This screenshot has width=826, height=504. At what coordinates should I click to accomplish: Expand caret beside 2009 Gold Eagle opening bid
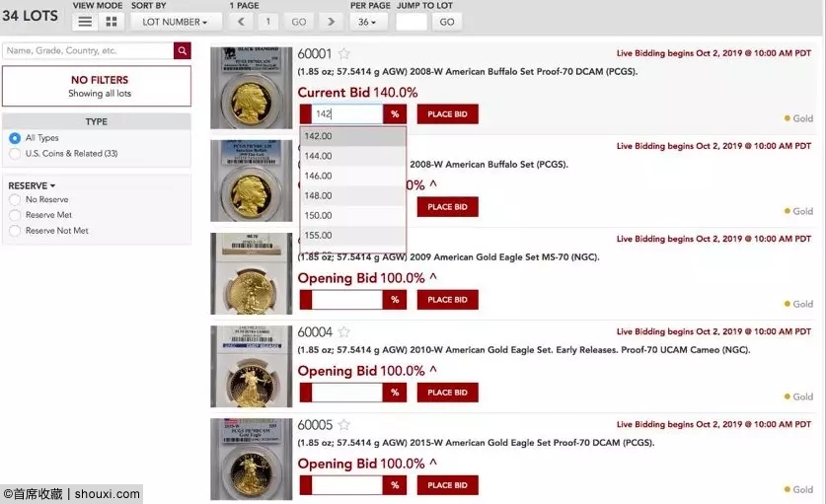433,277
